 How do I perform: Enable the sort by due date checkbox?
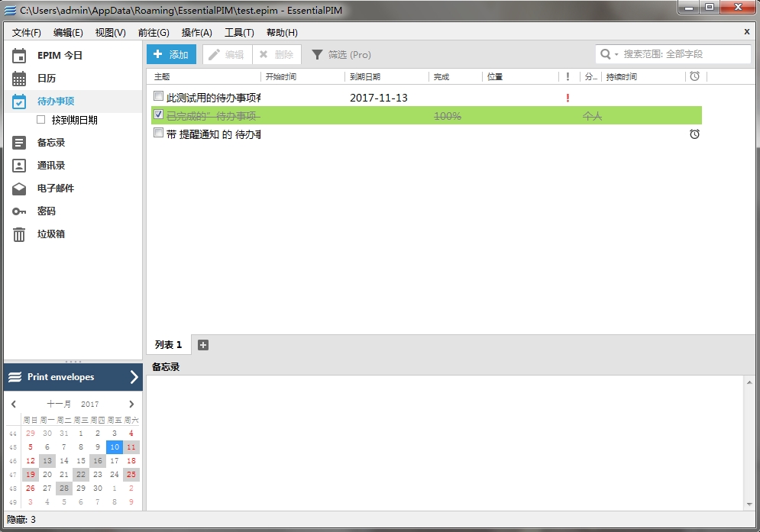(41, 120)
